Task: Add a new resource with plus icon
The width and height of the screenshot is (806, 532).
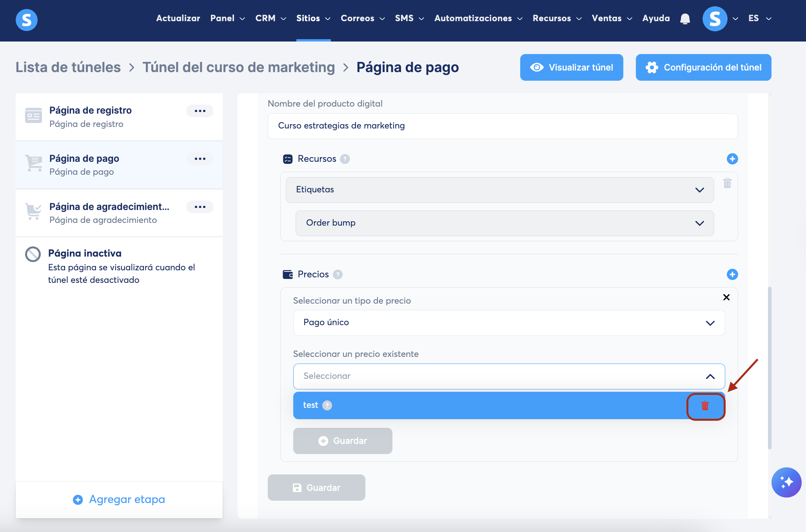Action: point(732,159)
